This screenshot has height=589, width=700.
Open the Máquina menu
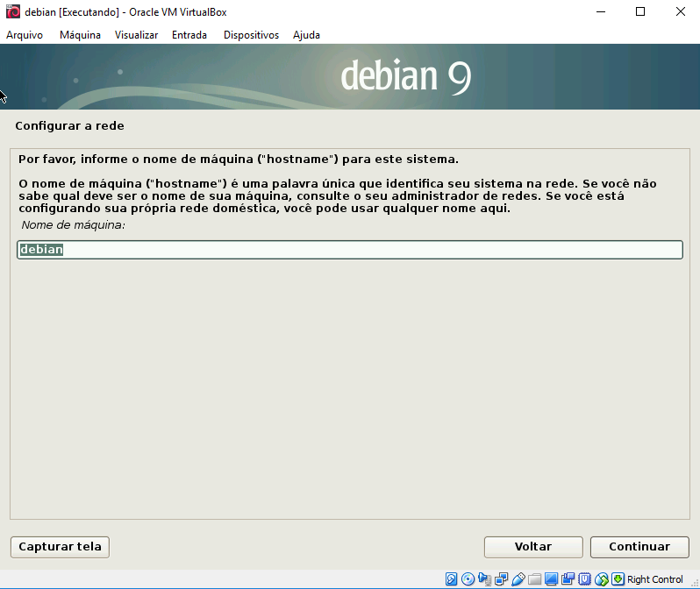[81, 35]
